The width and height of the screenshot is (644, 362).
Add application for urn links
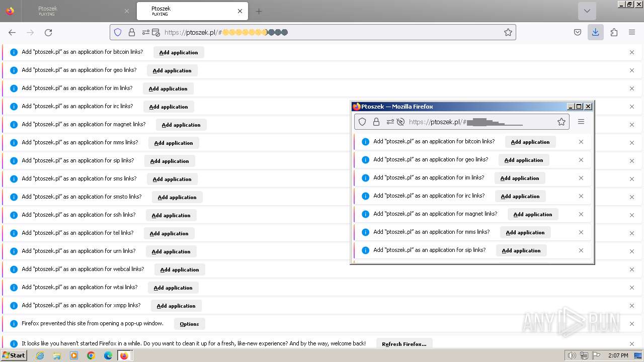(171, 251)
